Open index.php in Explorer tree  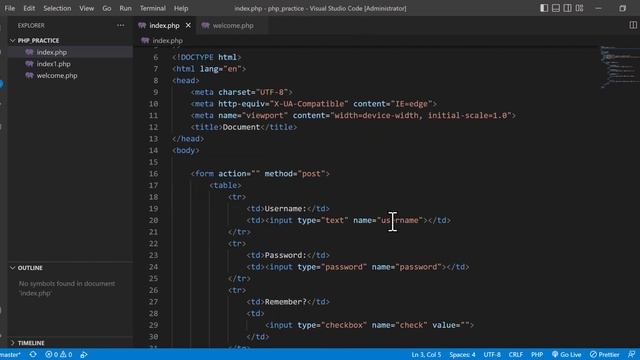point(51,52)
